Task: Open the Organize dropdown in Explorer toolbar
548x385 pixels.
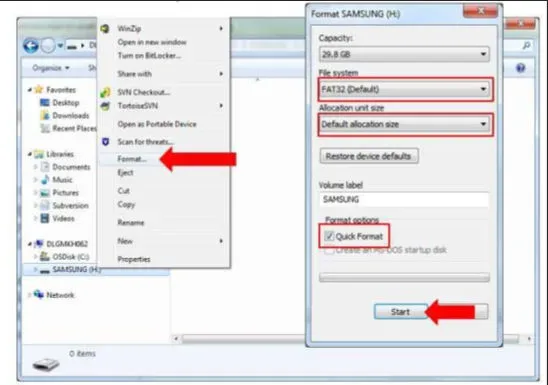Action: click(51, 68)
